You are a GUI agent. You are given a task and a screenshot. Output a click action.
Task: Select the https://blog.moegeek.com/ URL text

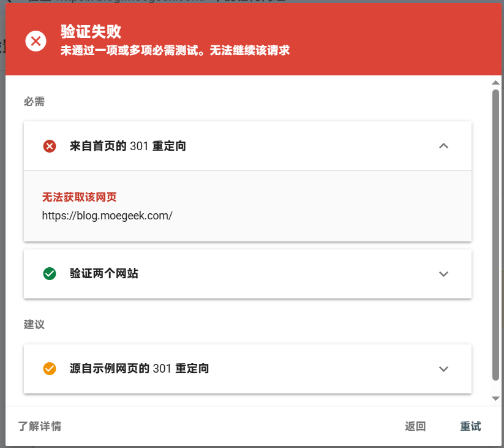click(107, 216)
